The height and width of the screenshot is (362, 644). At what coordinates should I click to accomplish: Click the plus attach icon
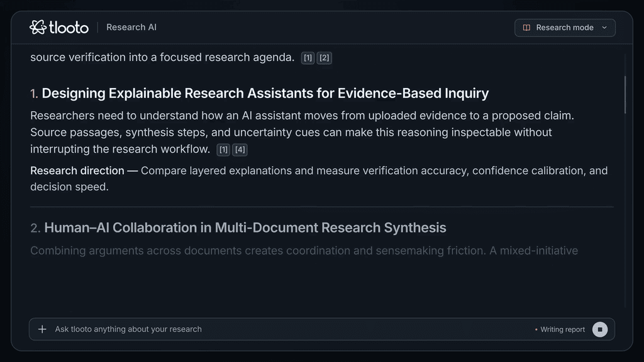pyautogui.click(x=42, y=329)
